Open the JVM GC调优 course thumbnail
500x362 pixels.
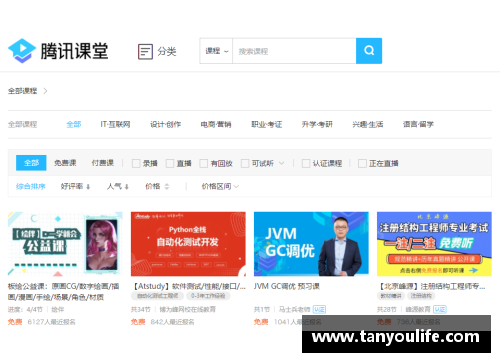(311, 244)
